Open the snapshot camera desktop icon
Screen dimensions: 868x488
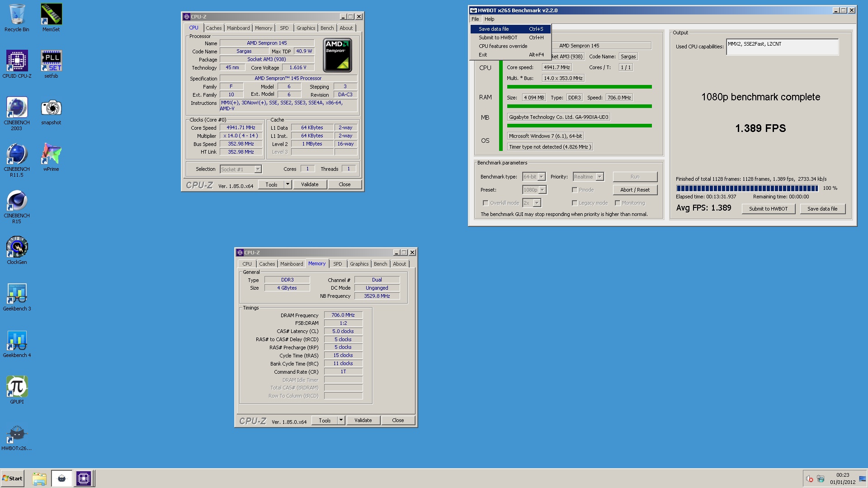point(51,112)
